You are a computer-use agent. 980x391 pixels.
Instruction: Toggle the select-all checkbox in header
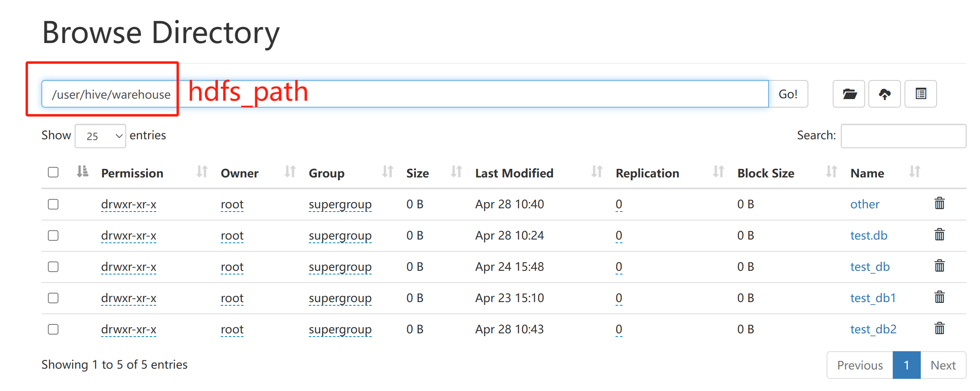53,172
